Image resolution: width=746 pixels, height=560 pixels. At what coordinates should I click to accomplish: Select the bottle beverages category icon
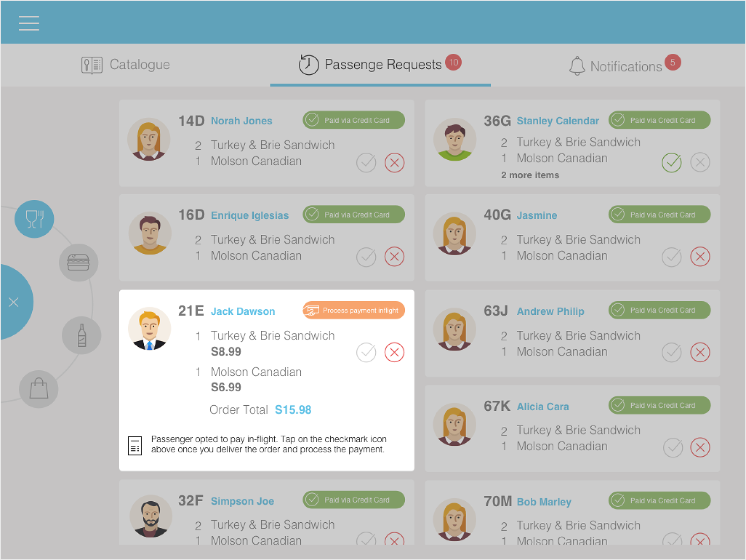(82, 335)
